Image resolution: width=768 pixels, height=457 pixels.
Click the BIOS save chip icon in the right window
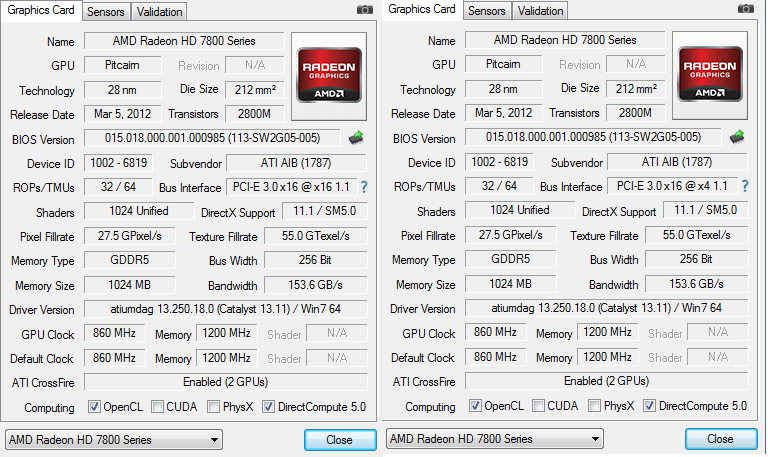click(738, 137)
